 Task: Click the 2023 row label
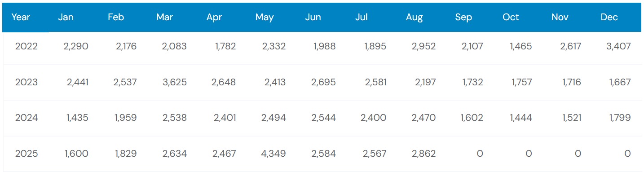click(x=26, y=82)
